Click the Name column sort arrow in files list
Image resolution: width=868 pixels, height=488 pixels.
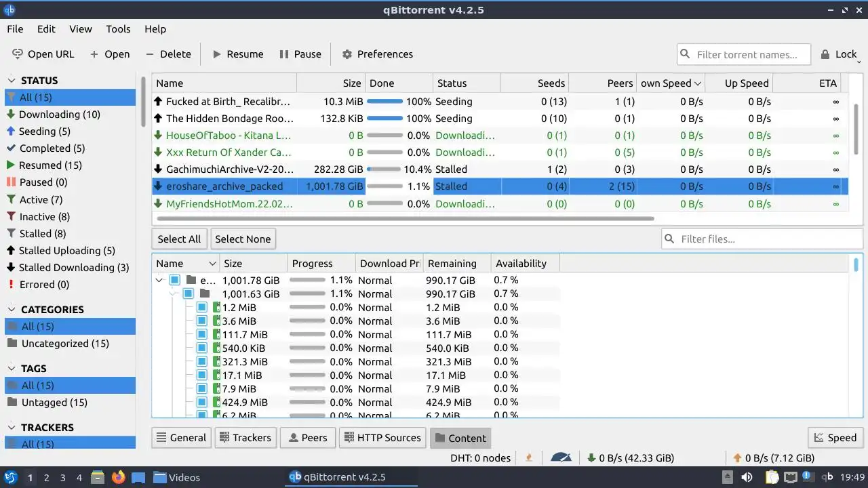(x=213, y=264)
